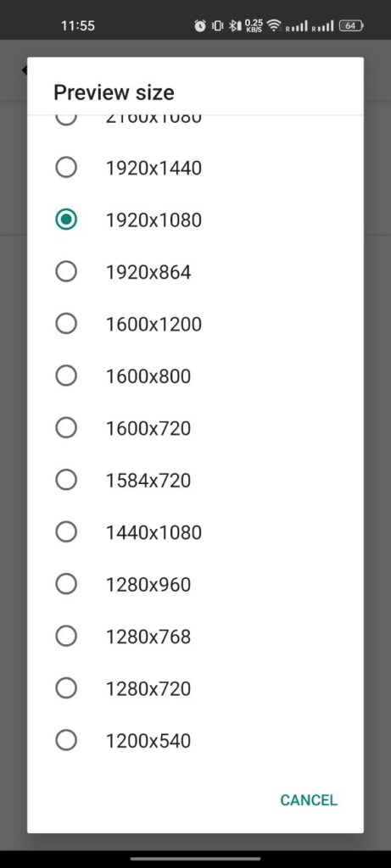
Task: Select the 1920x1440 preview size
Action: 195,168
